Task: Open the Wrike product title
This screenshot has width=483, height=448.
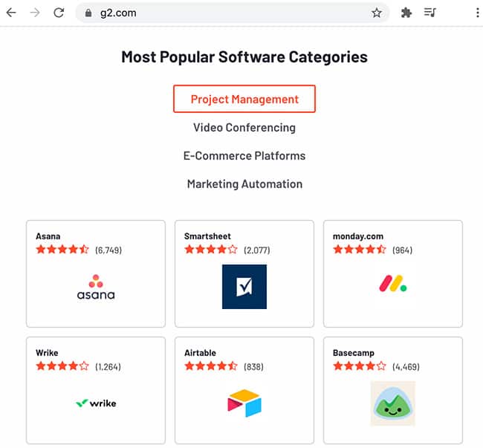Action: tap(47, 353)
